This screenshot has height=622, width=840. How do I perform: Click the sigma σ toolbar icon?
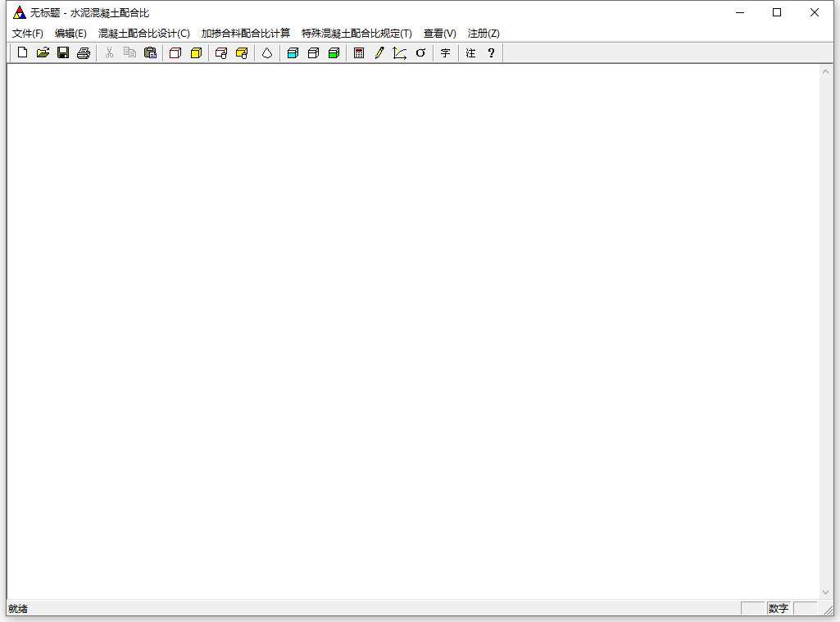point(420,52)
